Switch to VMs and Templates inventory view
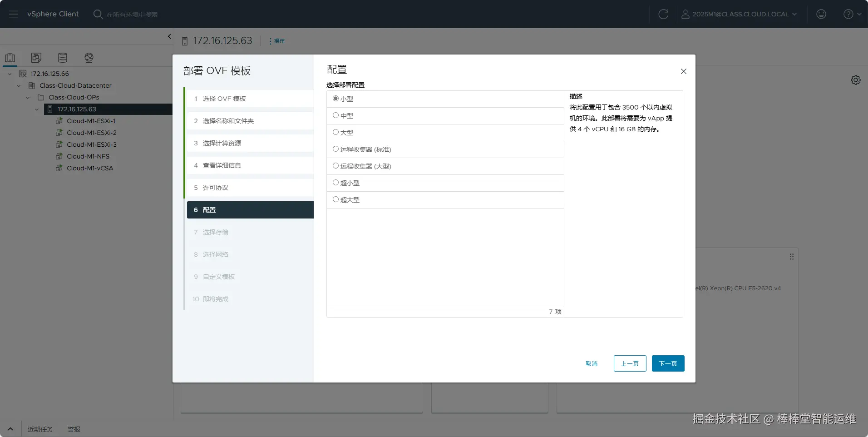 click(x=36, y=58)
